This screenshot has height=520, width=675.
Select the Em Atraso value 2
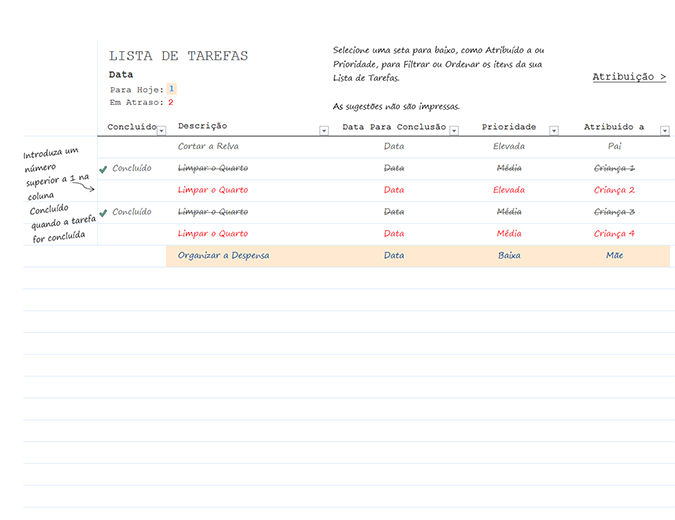(170, 102)
